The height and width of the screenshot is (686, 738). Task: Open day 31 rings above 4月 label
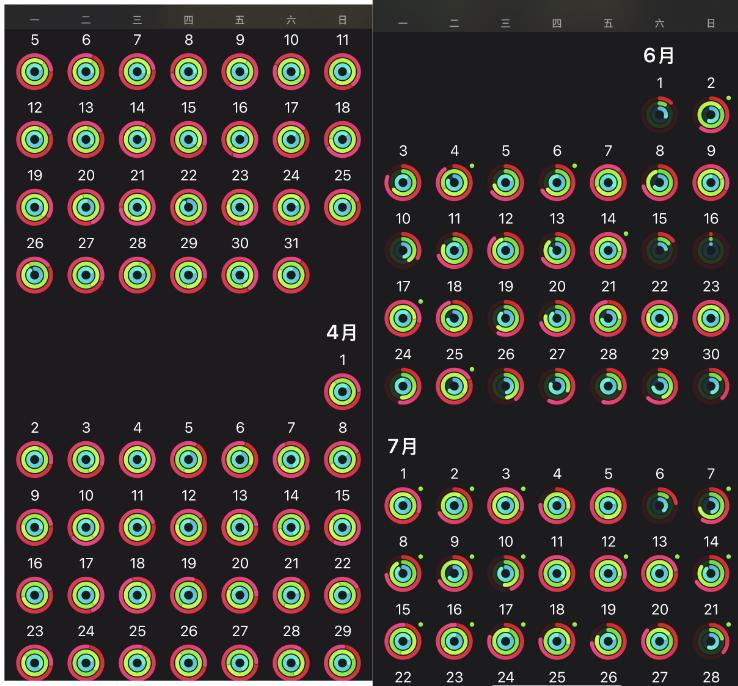[x=290, y=272]
